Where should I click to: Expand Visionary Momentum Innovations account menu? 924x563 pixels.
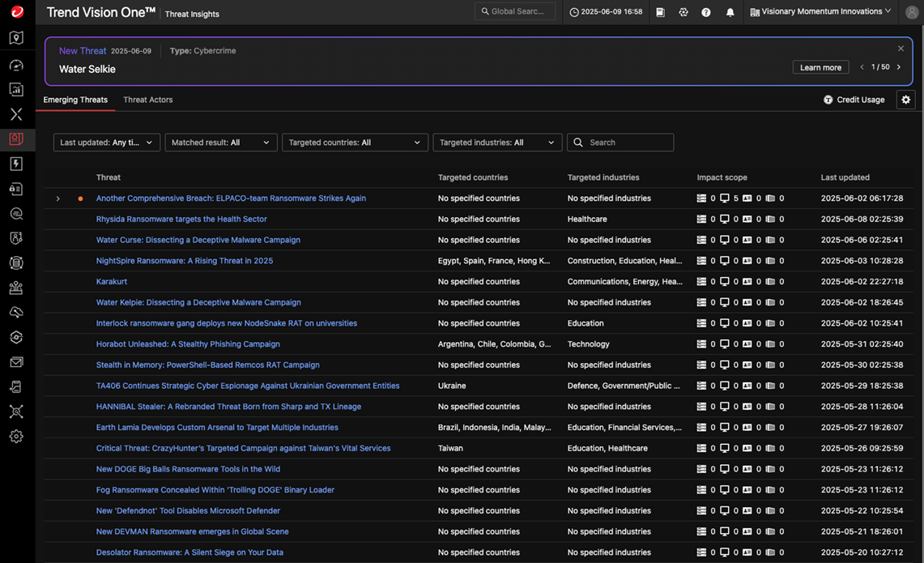[x=820, y=12]
